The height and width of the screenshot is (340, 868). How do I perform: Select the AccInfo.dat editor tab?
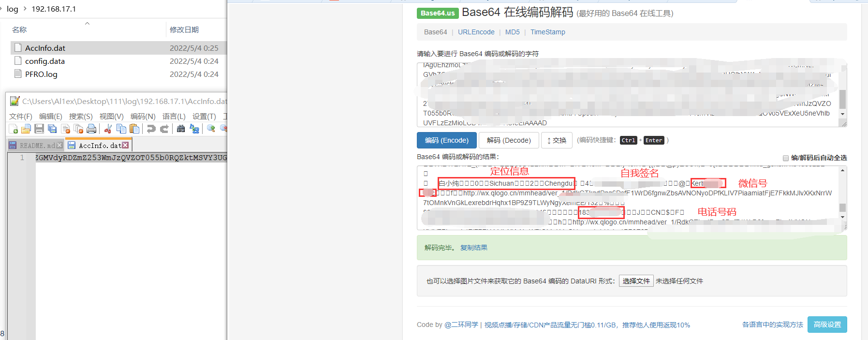click(x=100, y=145)
